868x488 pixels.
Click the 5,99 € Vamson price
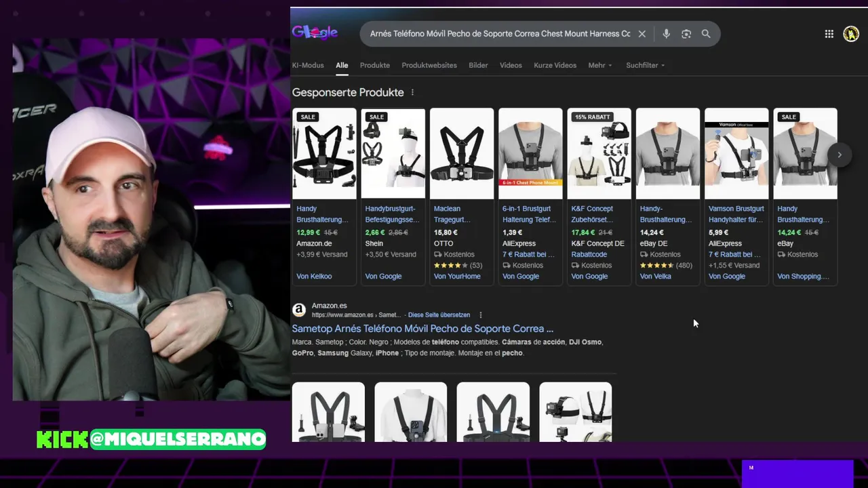pos(718,232)
